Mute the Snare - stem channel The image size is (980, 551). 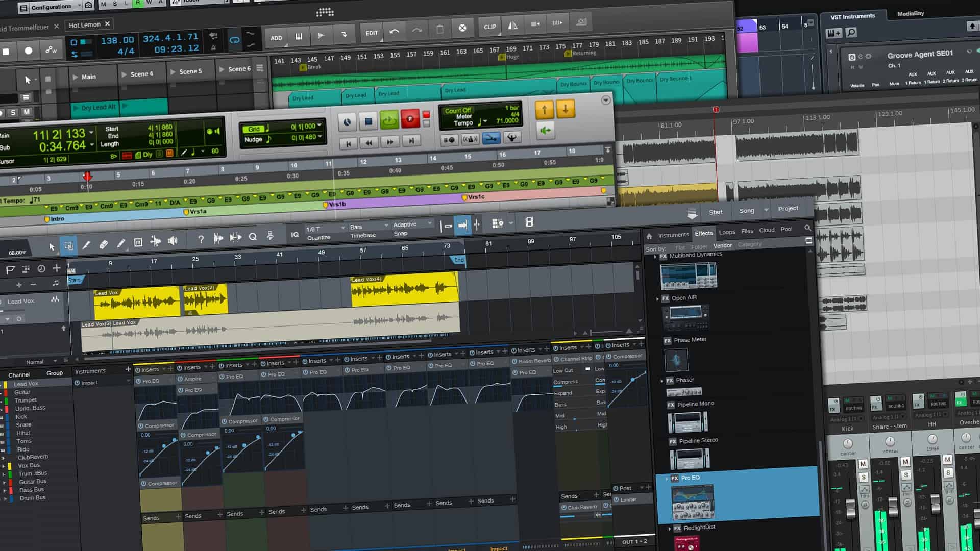click(905, 462)
